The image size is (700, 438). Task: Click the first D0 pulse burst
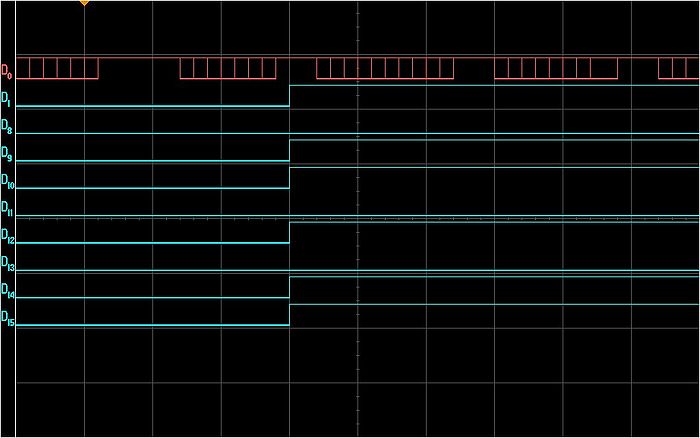click(x=57, y=68)
